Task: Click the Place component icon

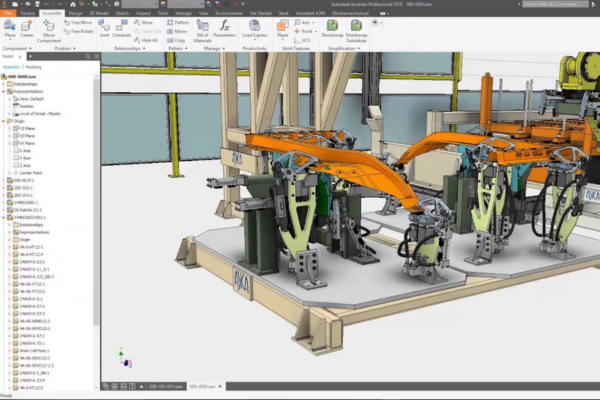Action: (x=10, y=27)
